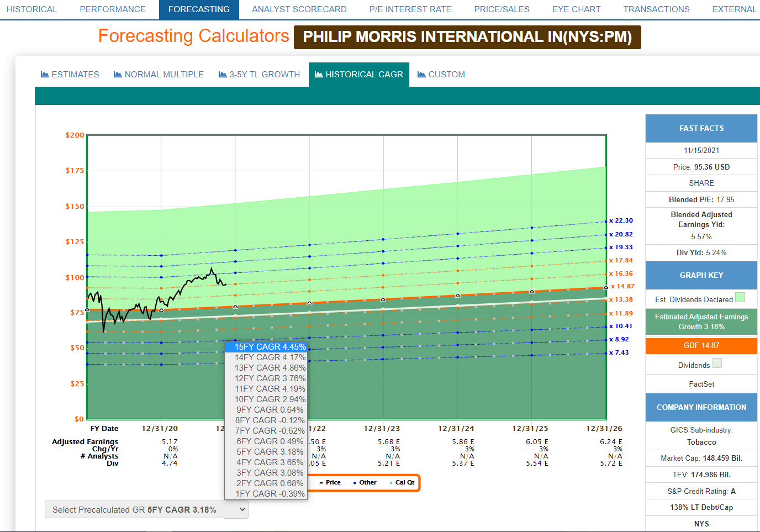Toggle the Est. Dividends Declared swatch

[x=740, y=298]
